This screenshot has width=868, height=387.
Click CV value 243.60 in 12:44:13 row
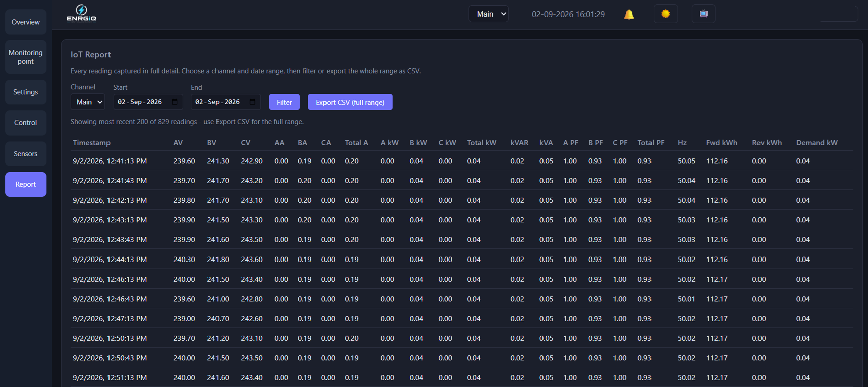(x=252, y=260)
